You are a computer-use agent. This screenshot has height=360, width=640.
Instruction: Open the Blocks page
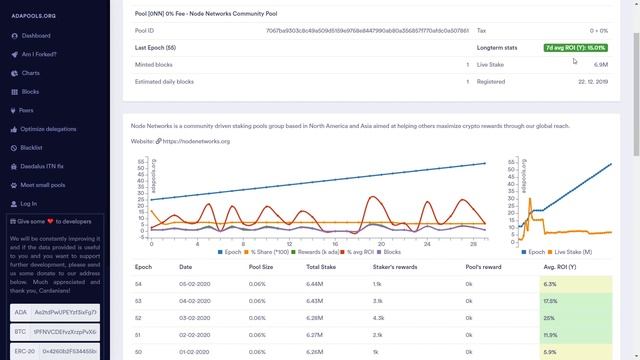tap(30, 92)
